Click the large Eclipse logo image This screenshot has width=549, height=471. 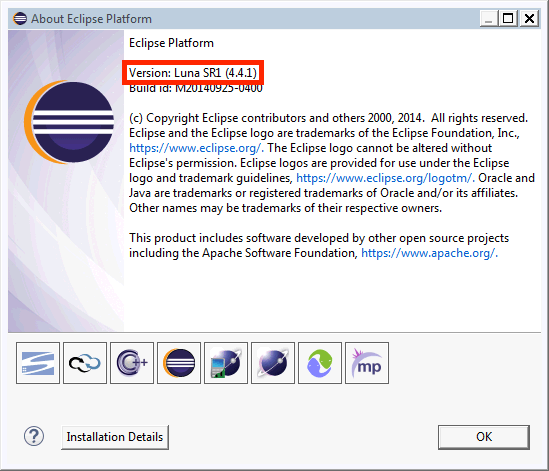[x=69, y=122]
